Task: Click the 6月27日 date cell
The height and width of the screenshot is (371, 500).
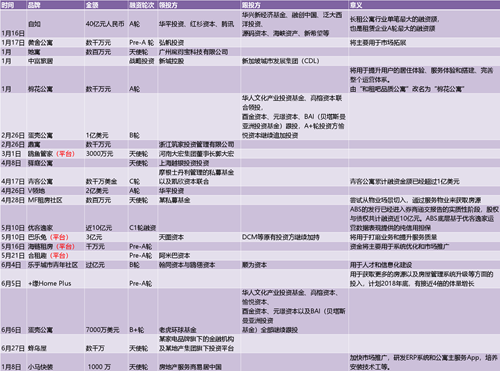Action: 13,344
